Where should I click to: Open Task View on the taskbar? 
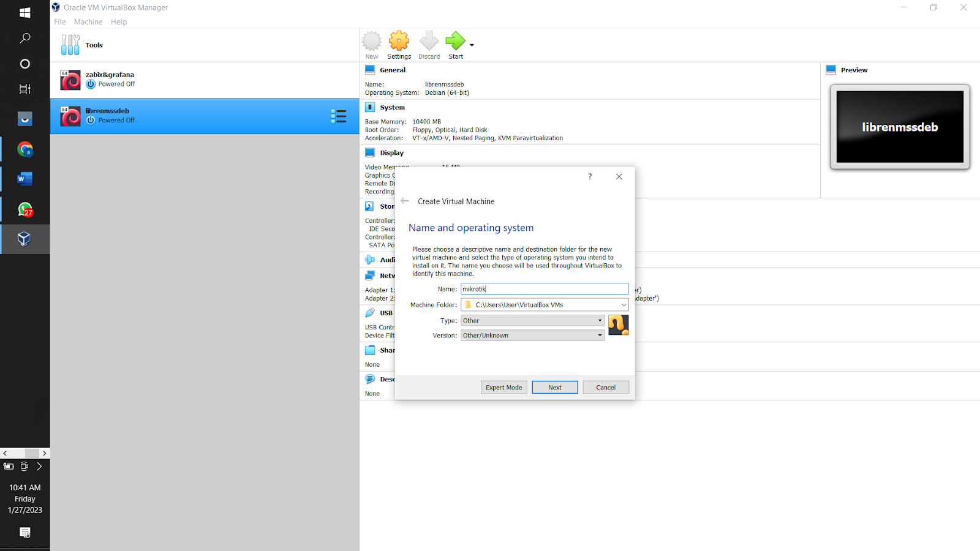tap(25, 89)
